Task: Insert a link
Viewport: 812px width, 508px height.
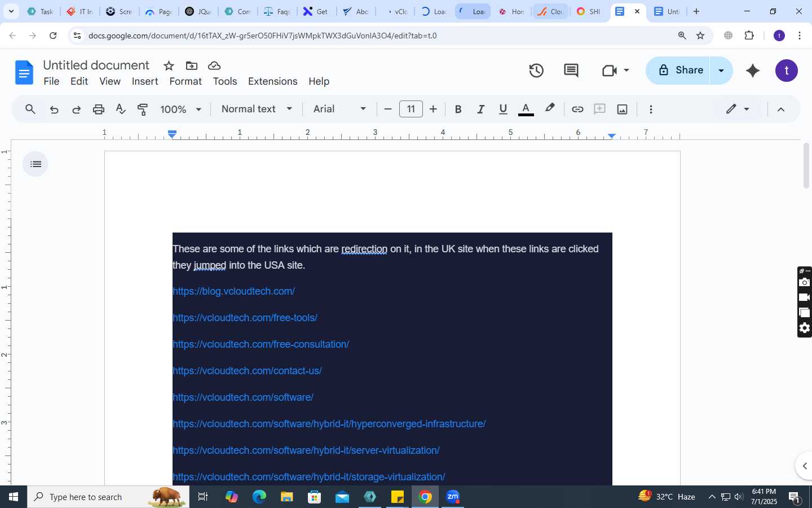Action: (x=577, y=110)
